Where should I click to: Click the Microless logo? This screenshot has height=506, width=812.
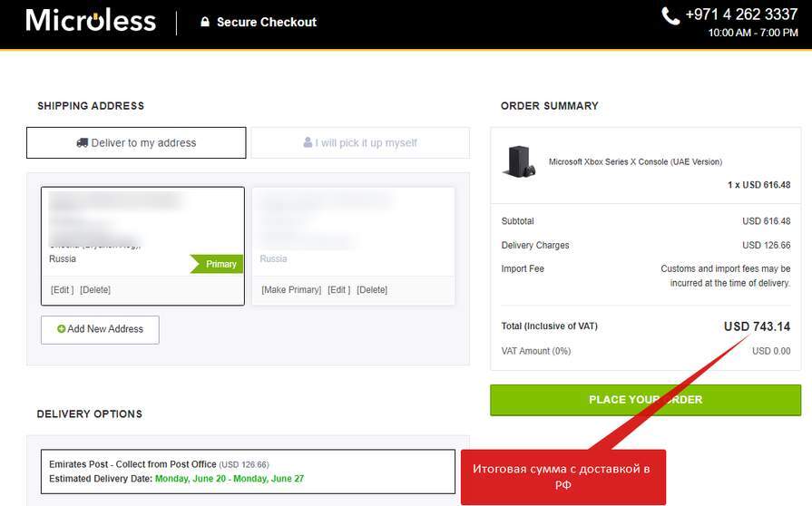[91, 20]
